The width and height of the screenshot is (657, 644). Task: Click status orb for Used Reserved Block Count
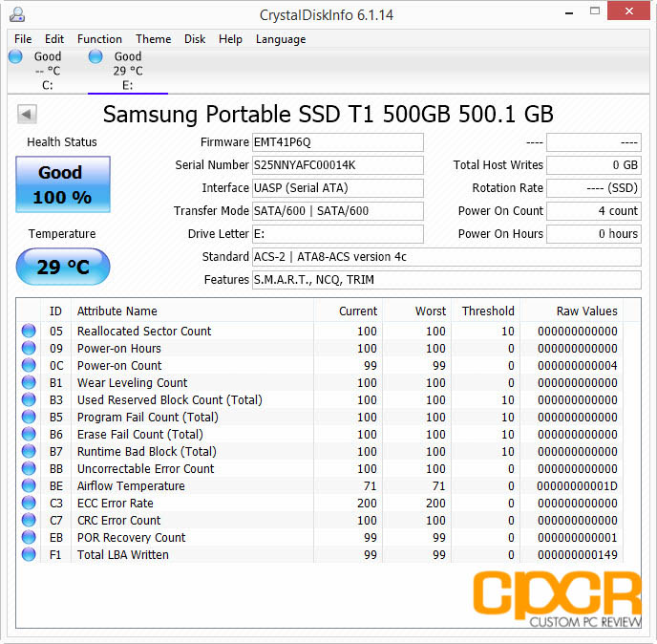pos(29,399)
